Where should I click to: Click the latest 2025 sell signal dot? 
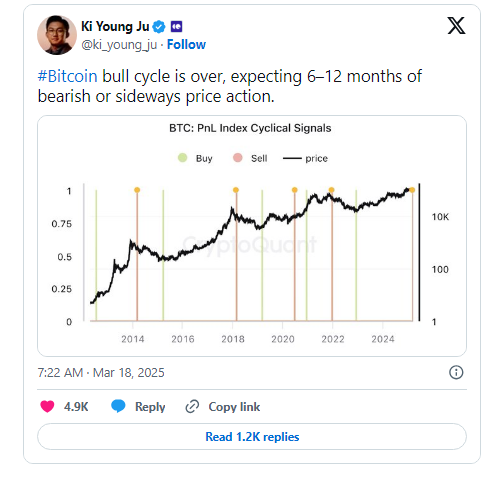[412, 190]
